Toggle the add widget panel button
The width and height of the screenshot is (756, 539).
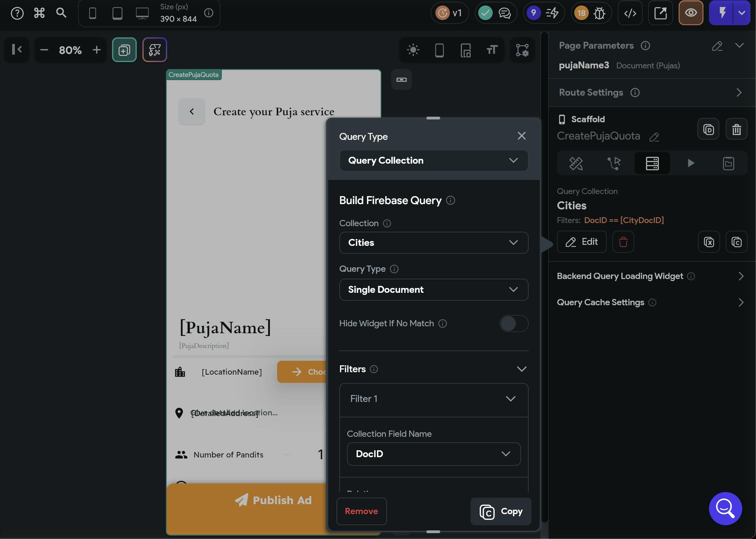(124, 50)
